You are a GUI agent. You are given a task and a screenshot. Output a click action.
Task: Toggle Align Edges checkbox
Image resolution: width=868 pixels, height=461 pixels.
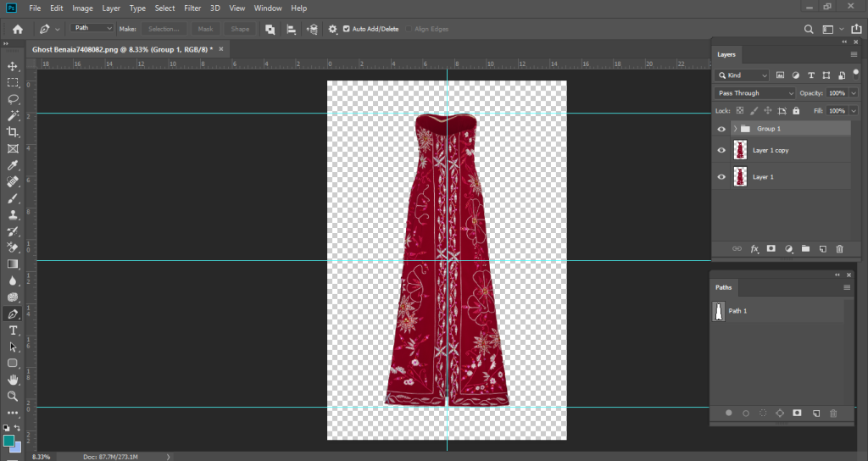click(409, 29)
